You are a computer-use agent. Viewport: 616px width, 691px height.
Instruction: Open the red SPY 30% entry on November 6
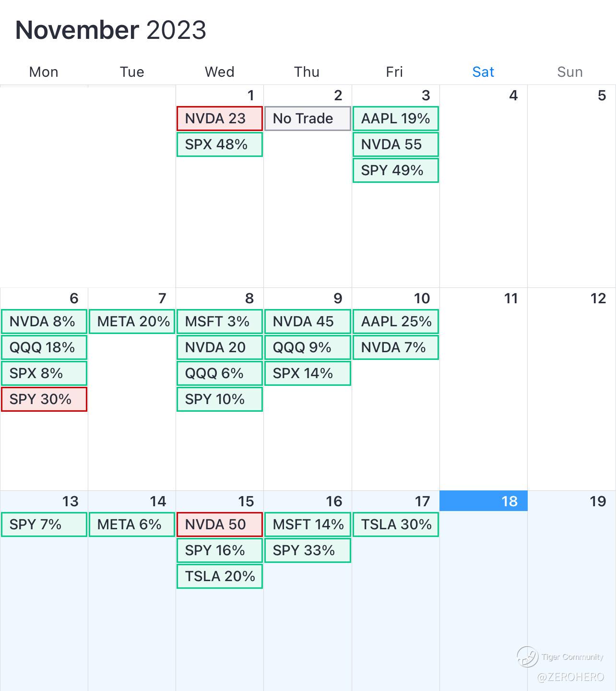point(44,399)
